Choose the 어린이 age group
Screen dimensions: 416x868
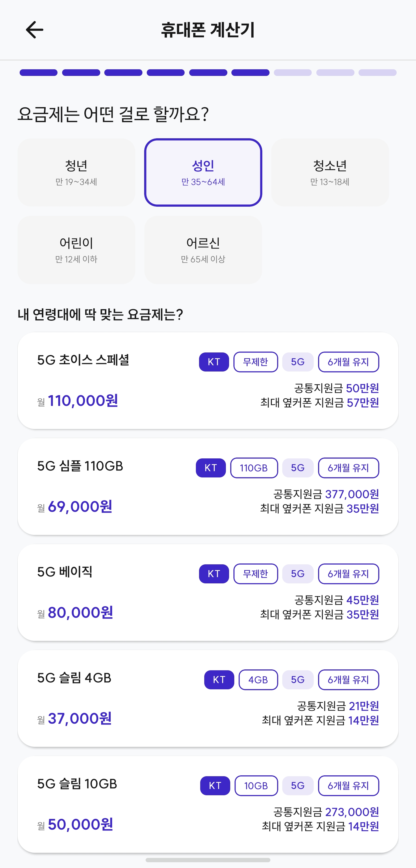pyautogui.click(x=76, y=250)
